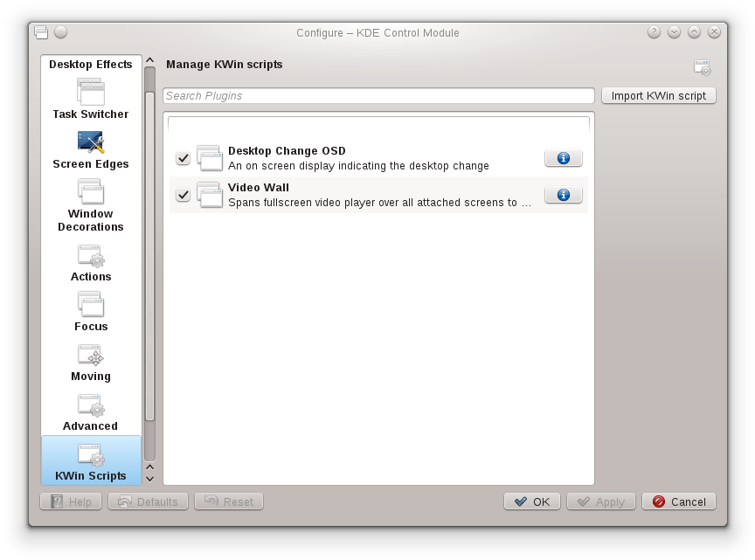755x560 pixels.
Task: Click the Reset button
Action: pyautogui.click(x=229, y=501)
